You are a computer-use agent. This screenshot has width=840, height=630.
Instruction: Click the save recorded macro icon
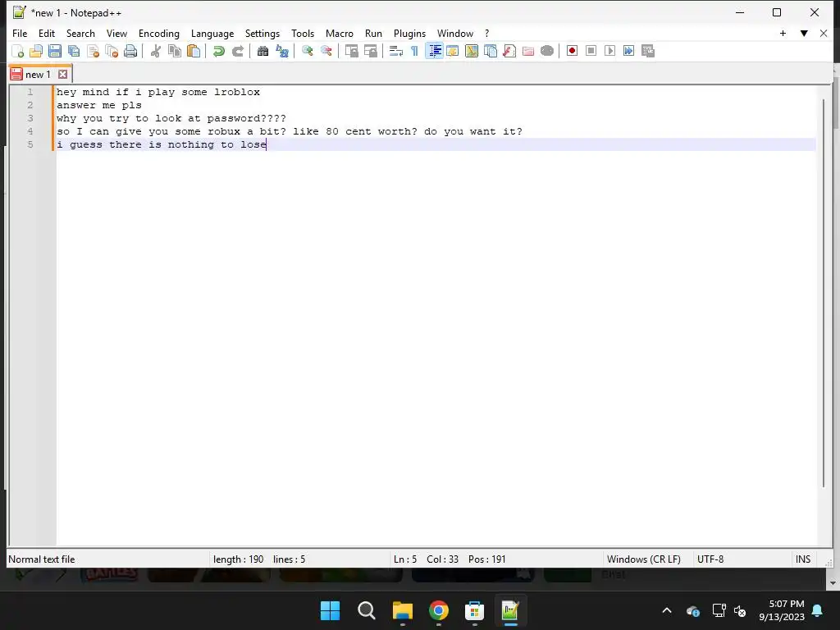tap(648, 51)
